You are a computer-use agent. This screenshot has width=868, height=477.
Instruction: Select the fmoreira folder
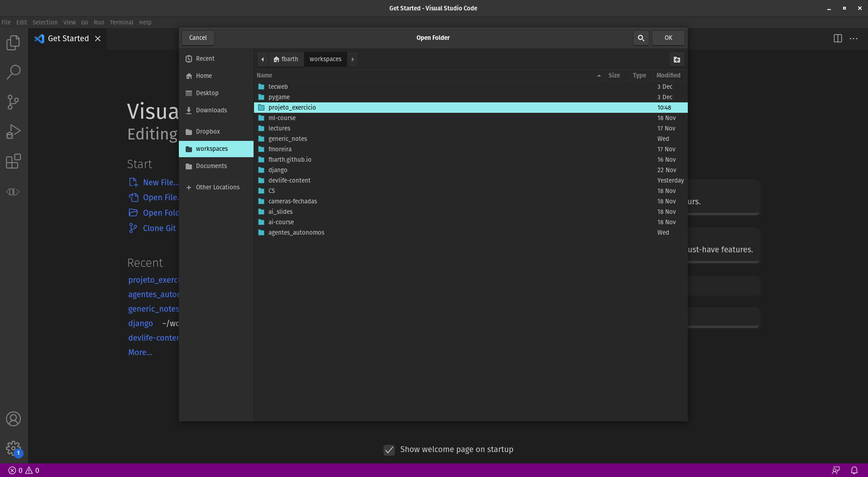pos(471,149)
